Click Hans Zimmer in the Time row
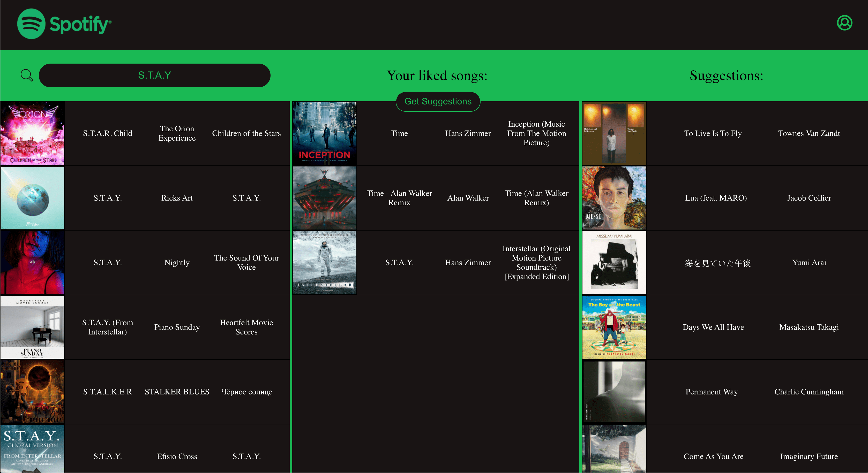This screenshot has width=868, height=473. click(468, 133)
